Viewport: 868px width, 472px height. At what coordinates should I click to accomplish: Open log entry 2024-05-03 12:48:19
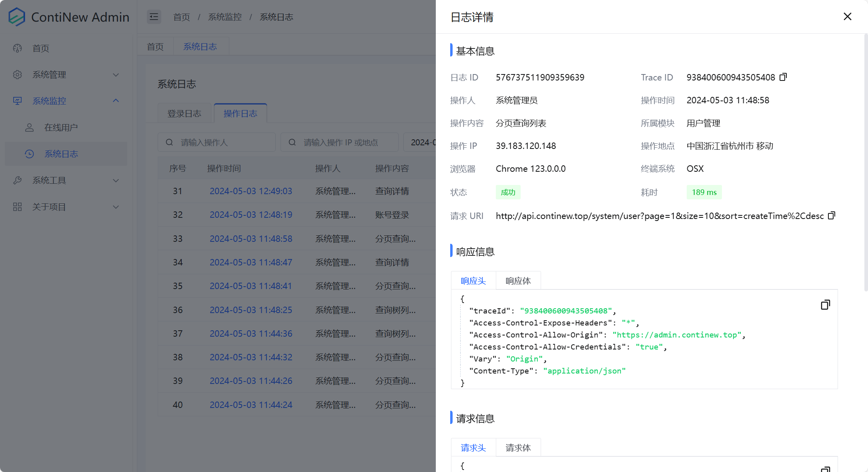point(251,215)
